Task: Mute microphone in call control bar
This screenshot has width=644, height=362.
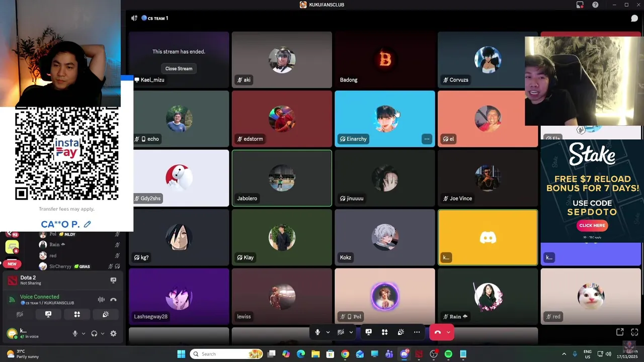Action: [x=317, y=332]
